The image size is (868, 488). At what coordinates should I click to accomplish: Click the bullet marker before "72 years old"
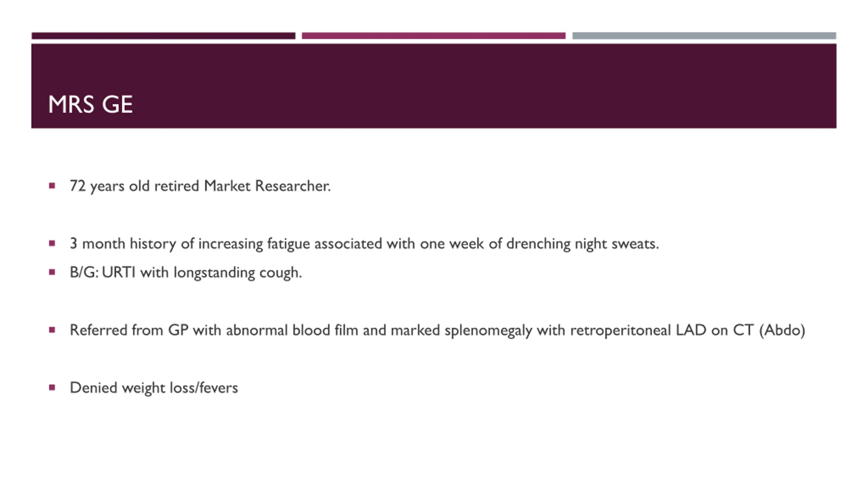click(x=52, y=186)
